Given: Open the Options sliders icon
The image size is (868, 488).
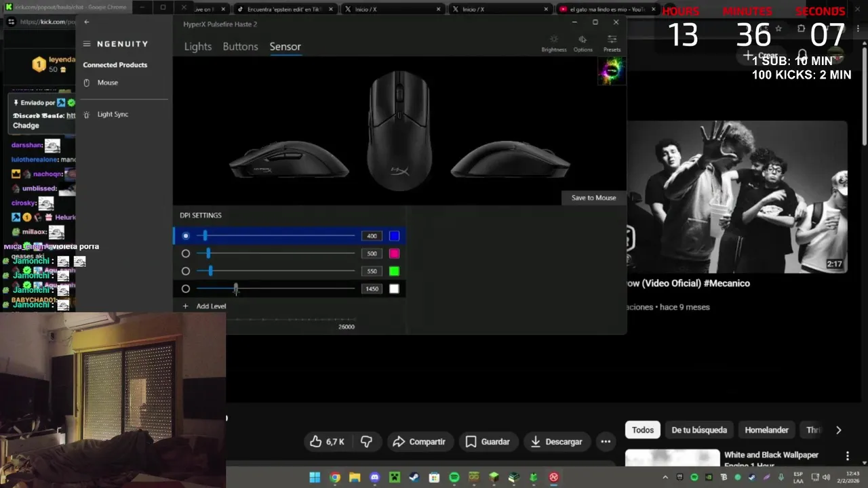Looking at the screenshot, I should [x=583, y=43].
